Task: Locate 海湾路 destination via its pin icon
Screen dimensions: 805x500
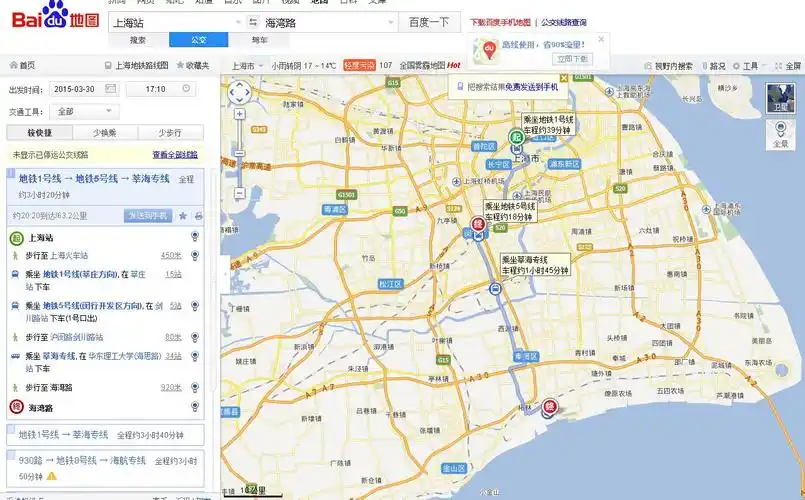Action: click(195, 407)
